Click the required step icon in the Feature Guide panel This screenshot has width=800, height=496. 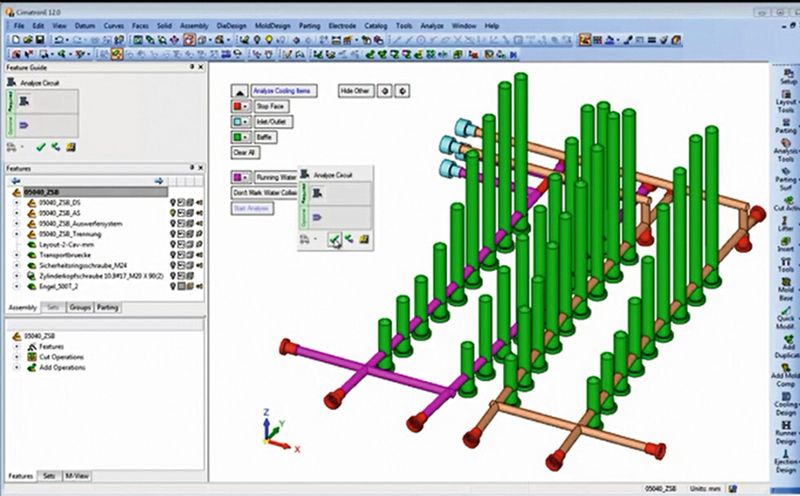24,102
